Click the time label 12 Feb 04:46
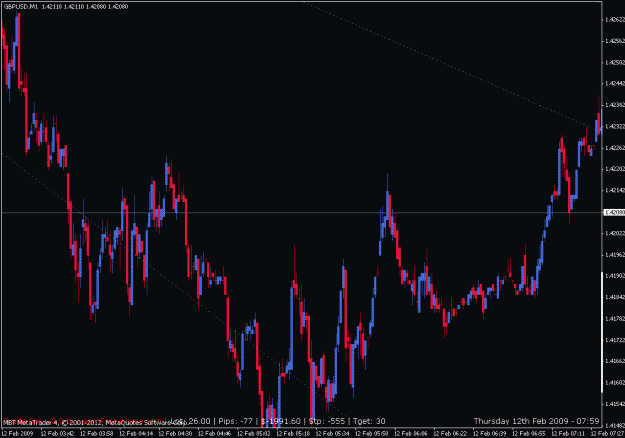625x438 pixels. [214, 434]
